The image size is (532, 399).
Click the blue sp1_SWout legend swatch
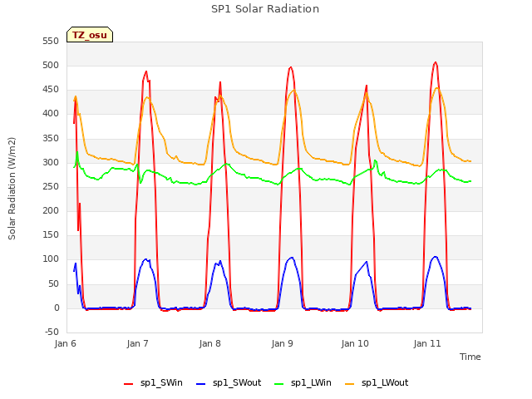tap(201, 384)
